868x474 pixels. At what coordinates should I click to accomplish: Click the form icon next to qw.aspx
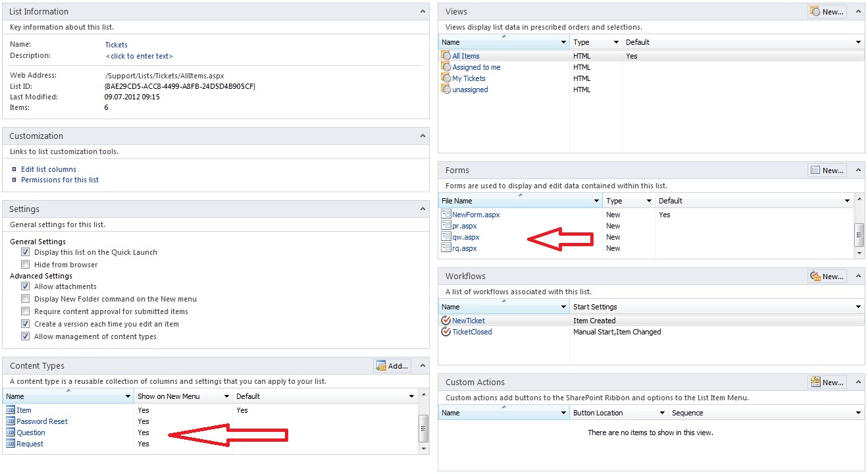coord(447,237)
